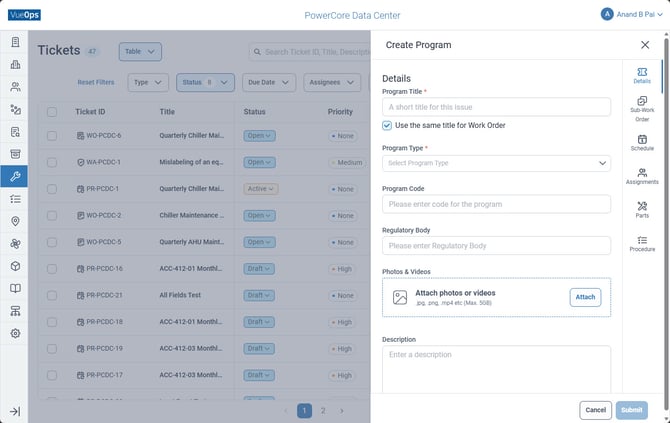
Task: Click the Cancel button
Action: pyautogui.click(x=595, y=410)
